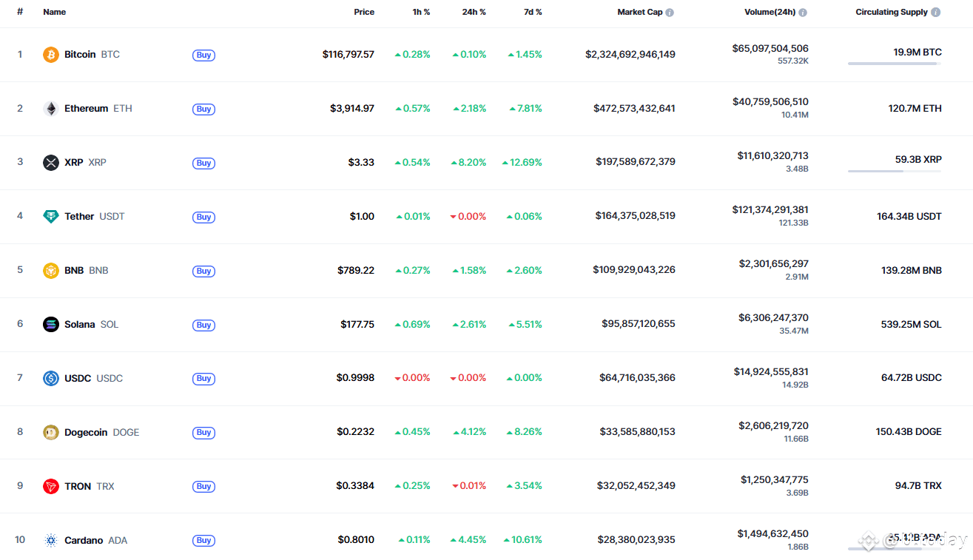This screenshot has height=560, width=973.
Task: Click the XRP logo icon
Action: coord(51,163)
